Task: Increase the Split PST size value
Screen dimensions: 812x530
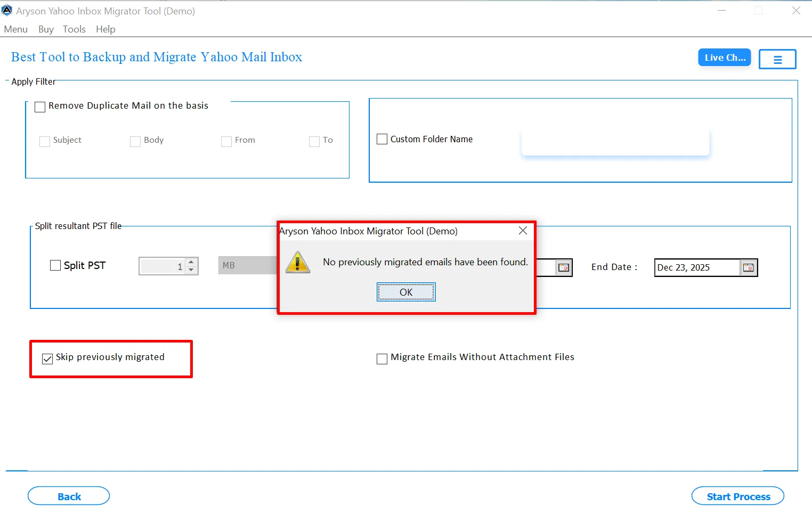Action: (191, 262)
